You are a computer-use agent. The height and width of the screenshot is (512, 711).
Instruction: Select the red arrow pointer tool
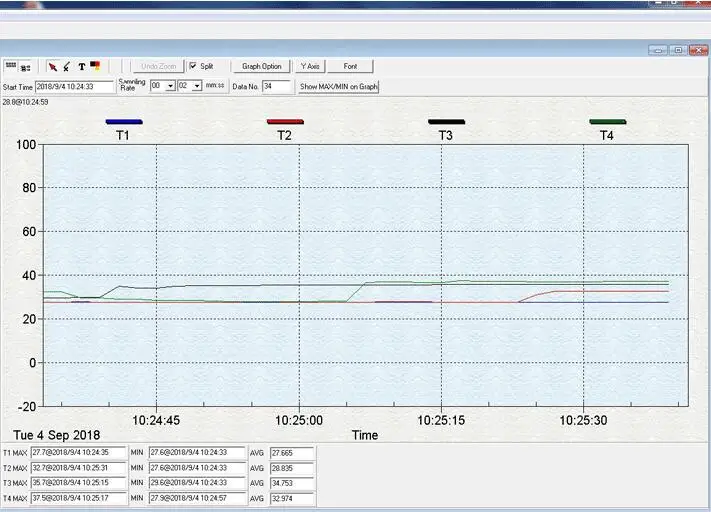[x=53, y=67]
